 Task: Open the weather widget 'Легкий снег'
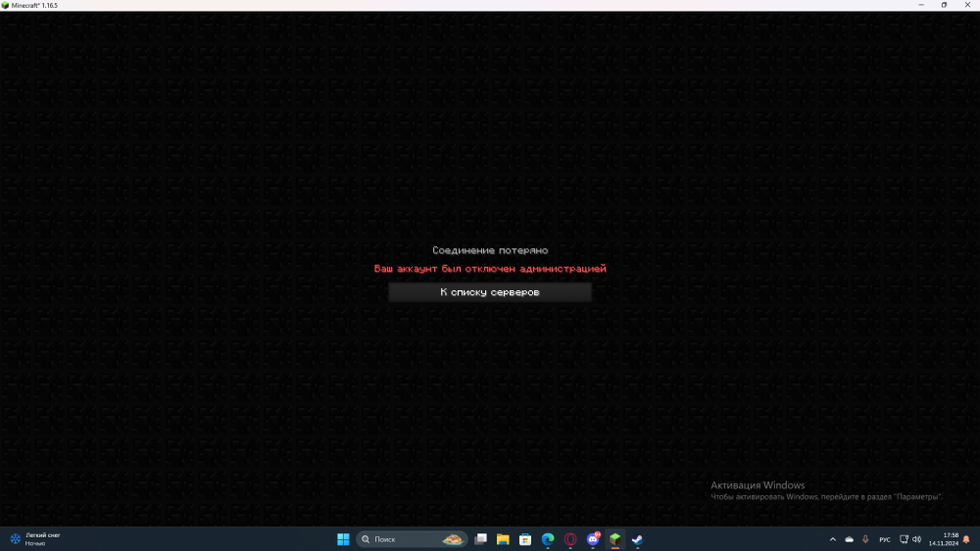[x=35, y=539]
